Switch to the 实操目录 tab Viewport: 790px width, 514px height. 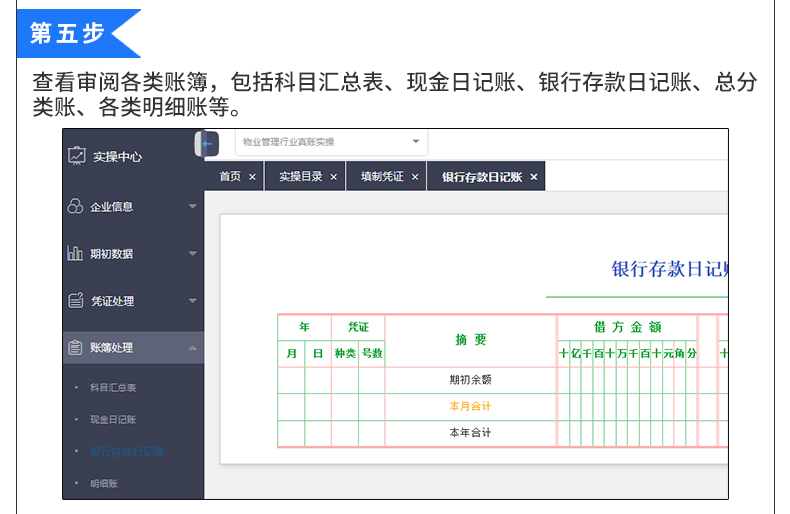click(301, 176)
